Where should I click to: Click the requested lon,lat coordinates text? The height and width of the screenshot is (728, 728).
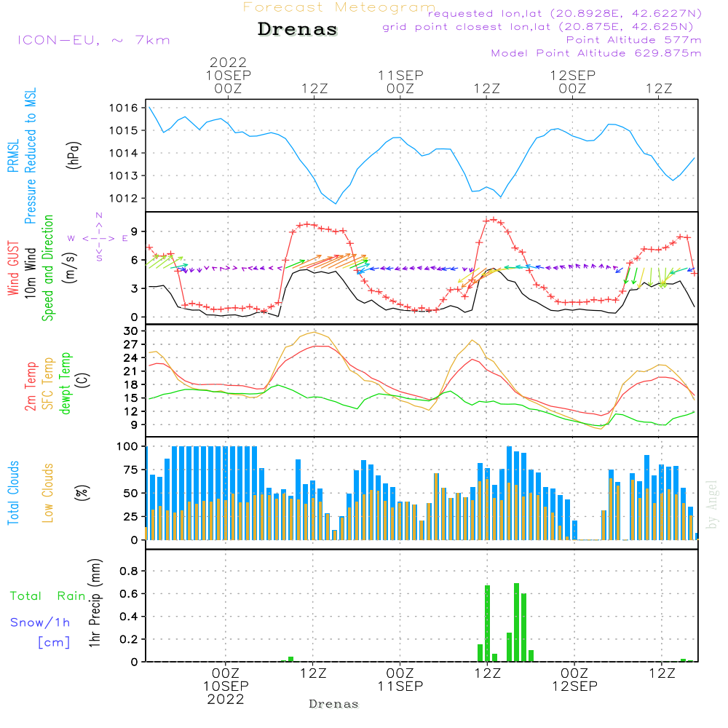pyautogui.click(x=564, y=14)
